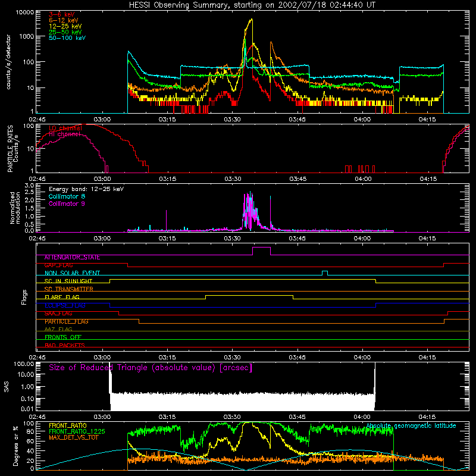
Task: Click the MAX_DET_VS_TOT legend entry
Action: tap(73, 437)
